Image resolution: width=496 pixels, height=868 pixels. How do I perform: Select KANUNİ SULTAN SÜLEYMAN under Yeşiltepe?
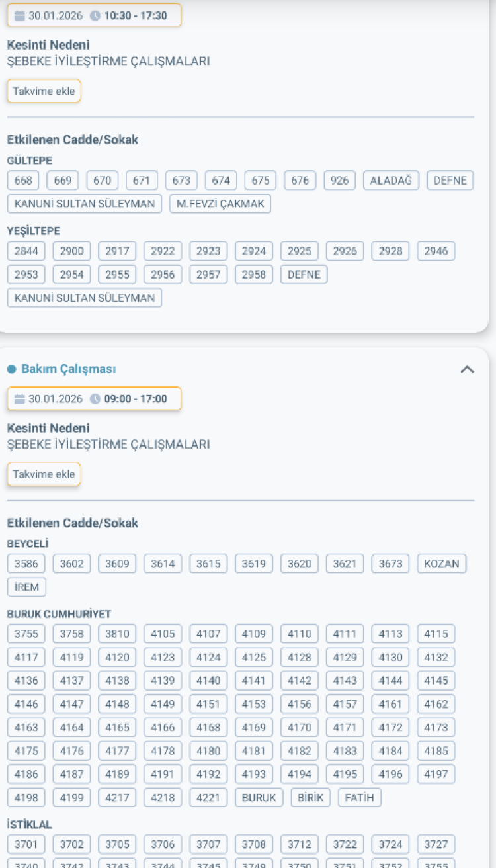[x=84, y=298]
